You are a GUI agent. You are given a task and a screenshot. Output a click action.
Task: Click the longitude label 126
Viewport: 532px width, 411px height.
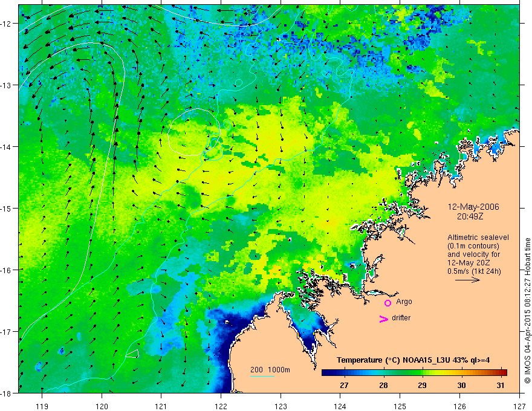click(459, 406)
